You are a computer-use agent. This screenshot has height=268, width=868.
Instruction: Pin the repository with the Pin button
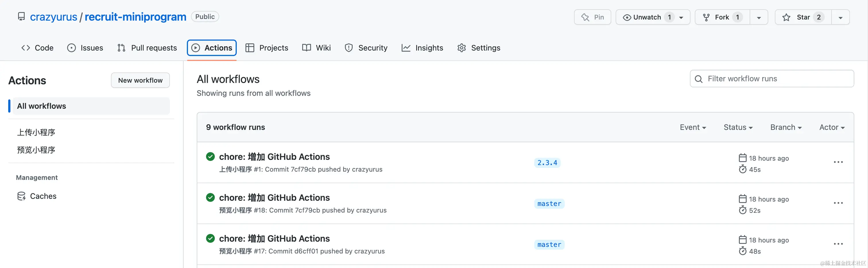(x=592, y=17)
